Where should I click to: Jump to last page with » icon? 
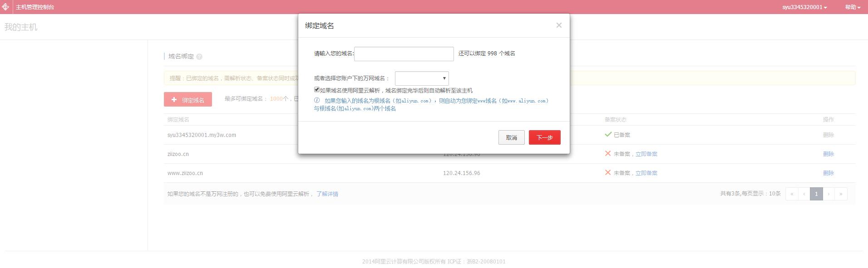pos(841,194)
